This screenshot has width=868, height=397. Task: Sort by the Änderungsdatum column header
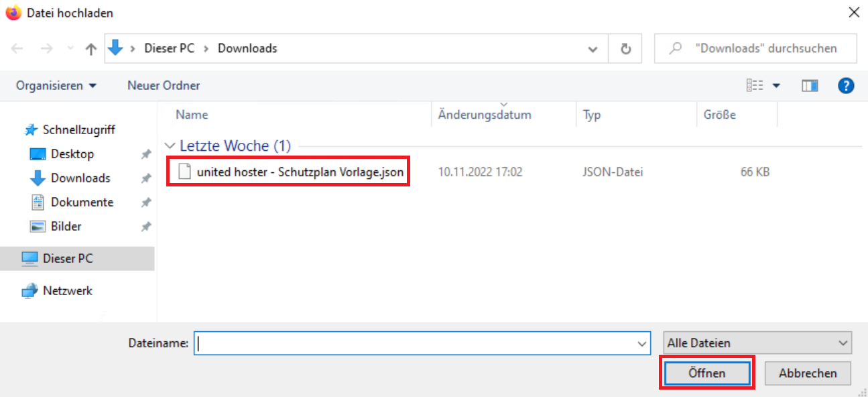pos(485,115)
